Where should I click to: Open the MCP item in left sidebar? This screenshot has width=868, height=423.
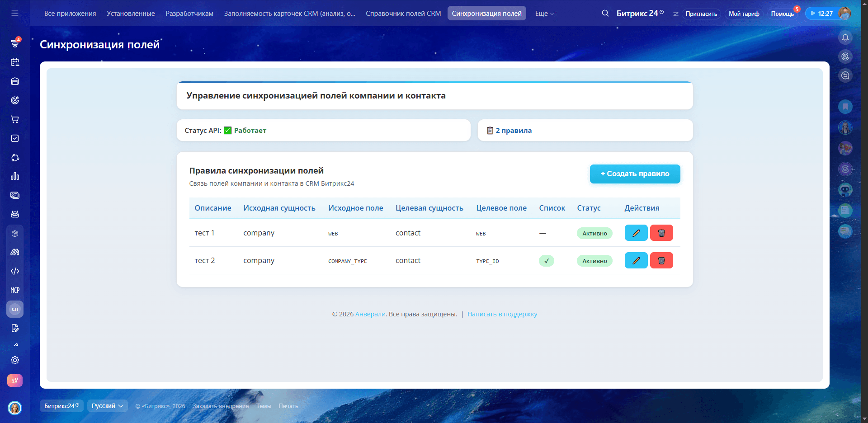coord(15,290)
